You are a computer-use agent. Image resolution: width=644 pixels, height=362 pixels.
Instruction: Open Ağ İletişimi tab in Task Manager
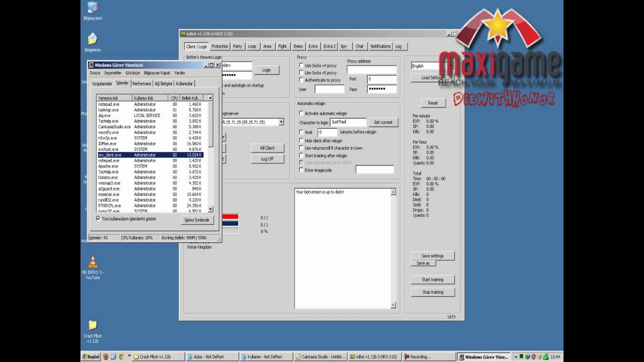click(x=164, y=83)
